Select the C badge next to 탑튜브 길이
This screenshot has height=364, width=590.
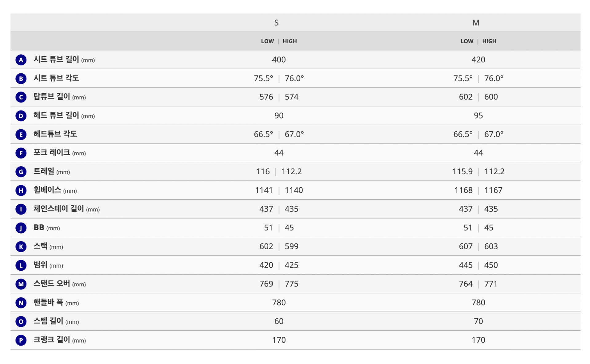click(x=21, y=97)
